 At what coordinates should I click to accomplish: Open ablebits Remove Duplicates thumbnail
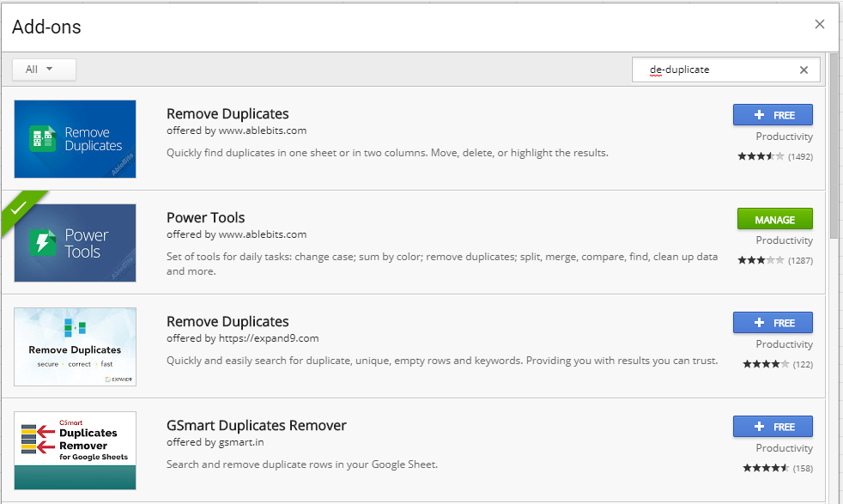click(76, 139)
